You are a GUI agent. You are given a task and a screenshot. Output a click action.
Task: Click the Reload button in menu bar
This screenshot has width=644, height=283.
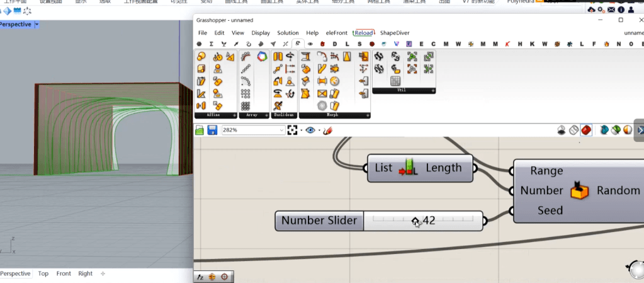(363, 33)
